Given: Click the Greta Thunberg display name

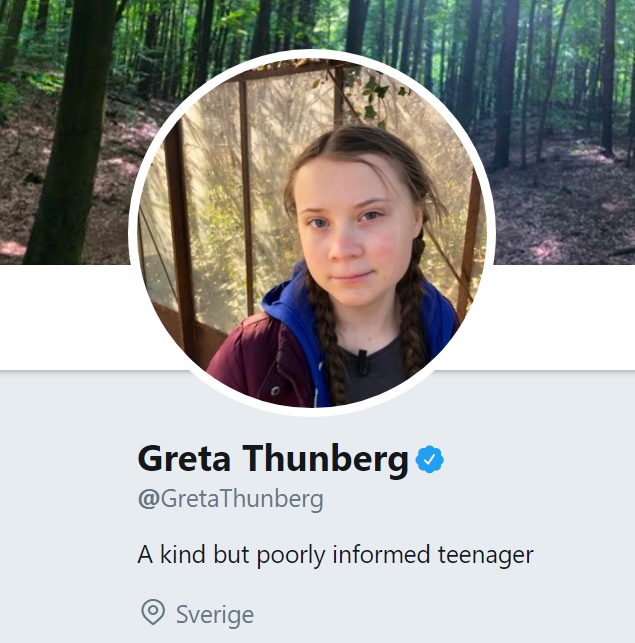Looking at the screenshot, I should point(272,459).
